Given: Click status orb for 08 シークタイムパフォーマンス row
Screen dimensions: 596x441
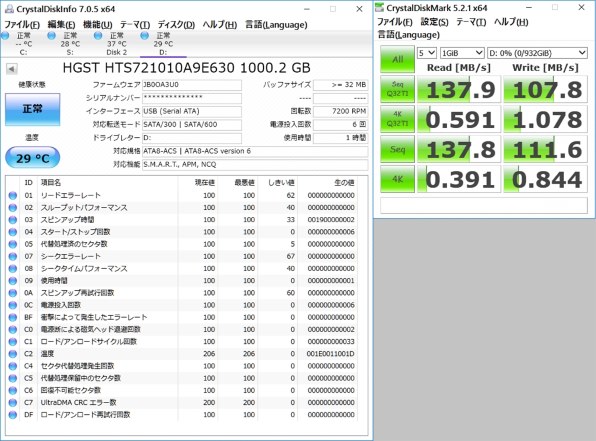Looking at the screenshot, I should tap(13, 268).
